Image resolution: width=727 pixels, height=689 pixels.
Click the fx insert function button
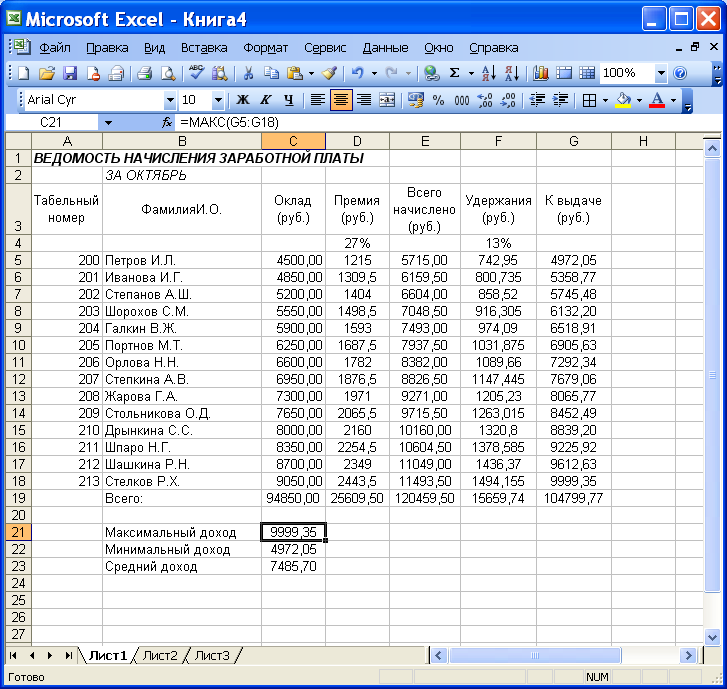pyautogui.click(x=167, y=123)
